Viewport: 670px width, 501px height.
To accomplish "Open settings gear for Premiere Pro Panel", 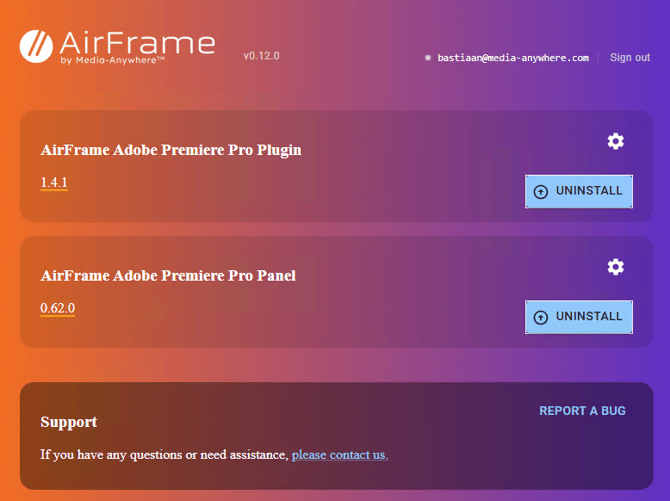I will pyautogui.click(x=616, y=267).
